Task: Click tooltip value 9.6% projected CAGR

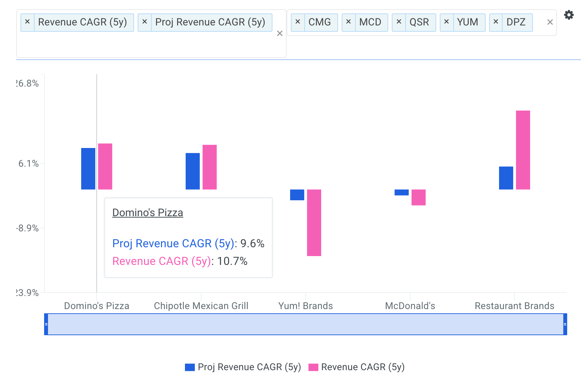Action: 252,243
